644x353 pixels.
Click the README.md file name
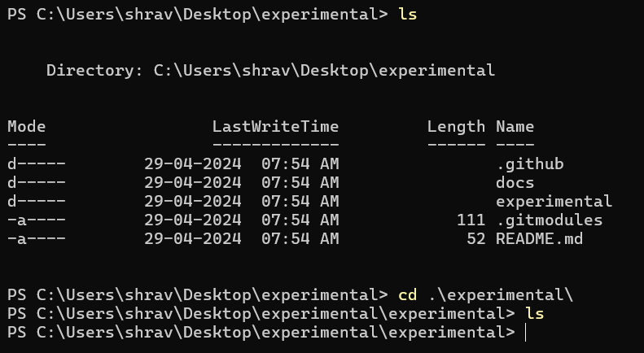point(539,239)
